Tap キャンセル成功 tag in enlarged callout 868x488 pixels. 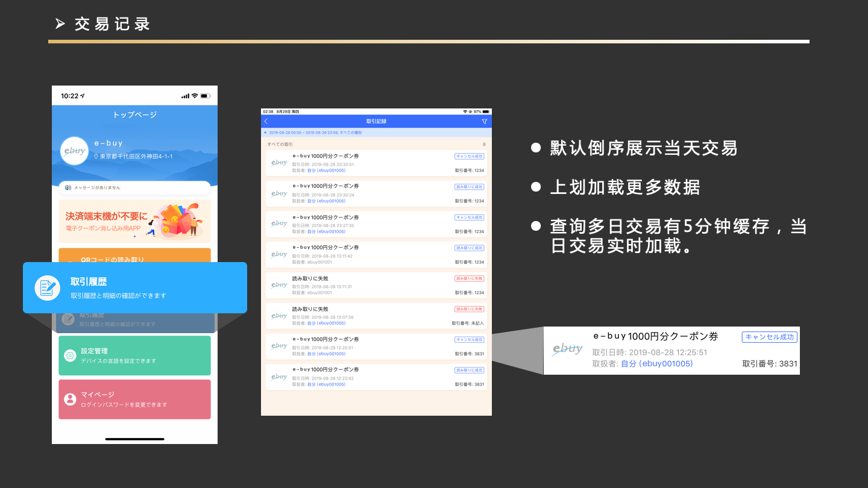(x=770, y=337)
